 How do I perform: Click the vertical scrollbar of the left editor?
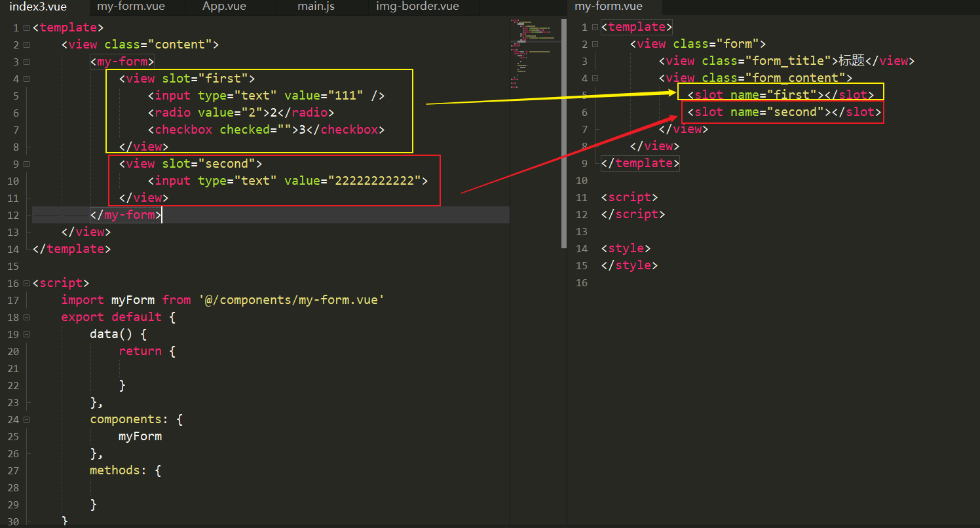tap(564, 133)
